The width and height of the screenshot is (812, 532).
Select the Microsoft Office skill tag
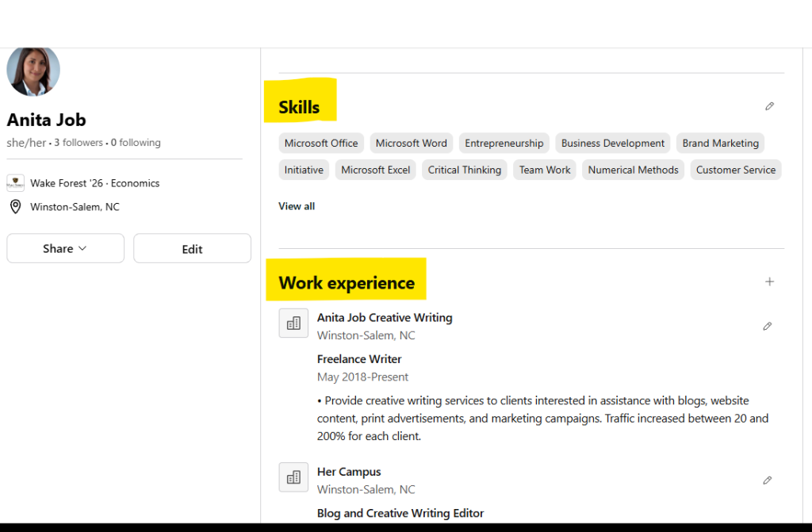[321, 144]
